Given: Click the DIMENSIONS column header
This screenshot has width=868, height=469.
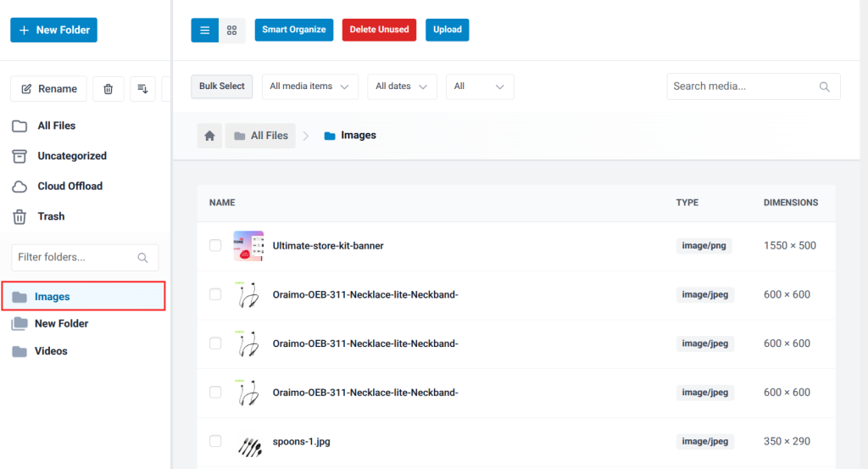Looking at the screenshot, I should tap(791, 203).
